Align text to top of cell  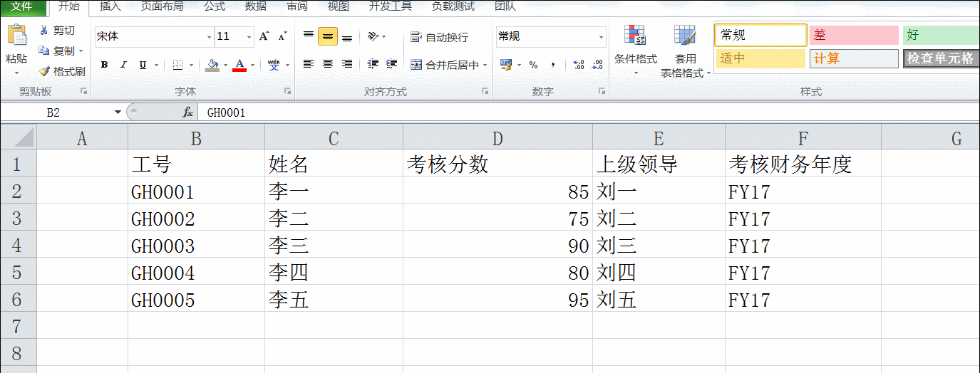pos(309,36)
